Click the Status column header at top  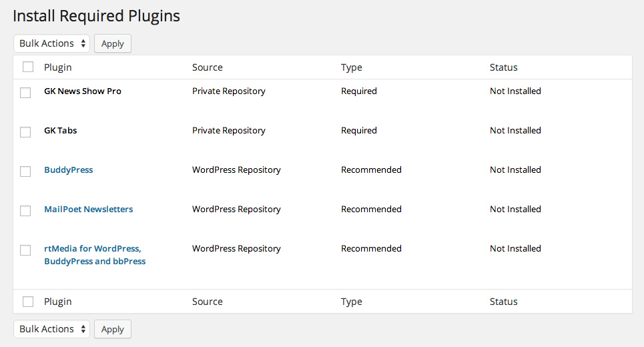pyautogui.click(x=504, y=67)
